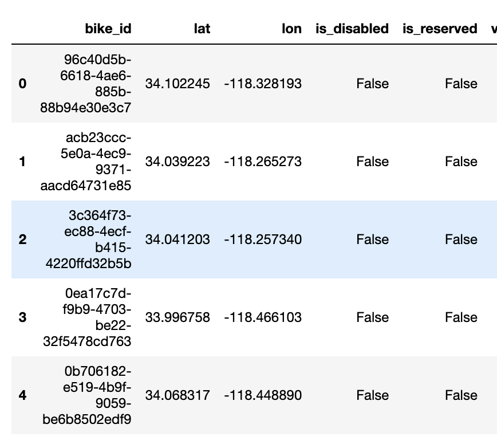Click longitude value -118.265273
Screen dimensions: 497x448
tap(263, 162)
